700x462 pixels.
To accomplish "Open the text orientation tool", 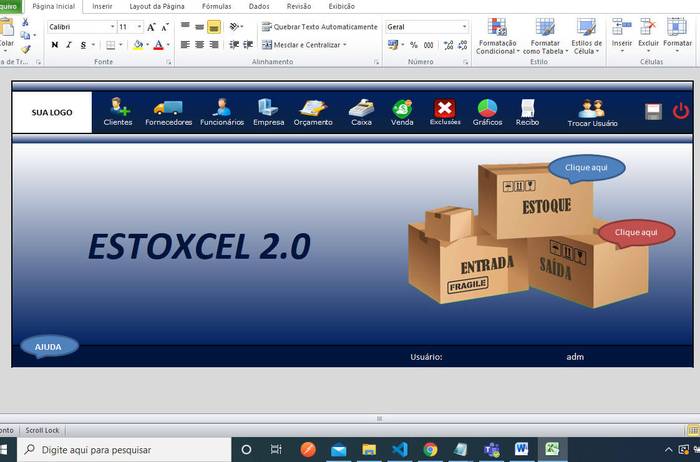I will (x=235, y=27).
